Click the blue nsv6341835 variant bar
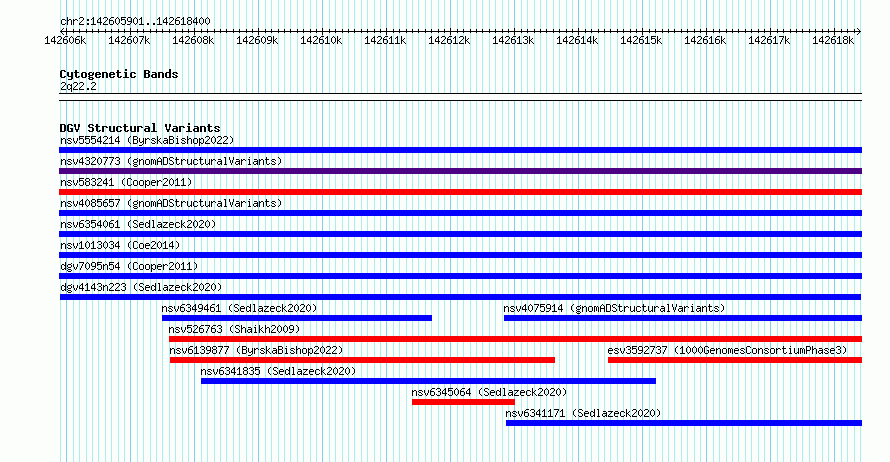The width and height of the screenshot is (890, 462). click(x=428, y=381)
